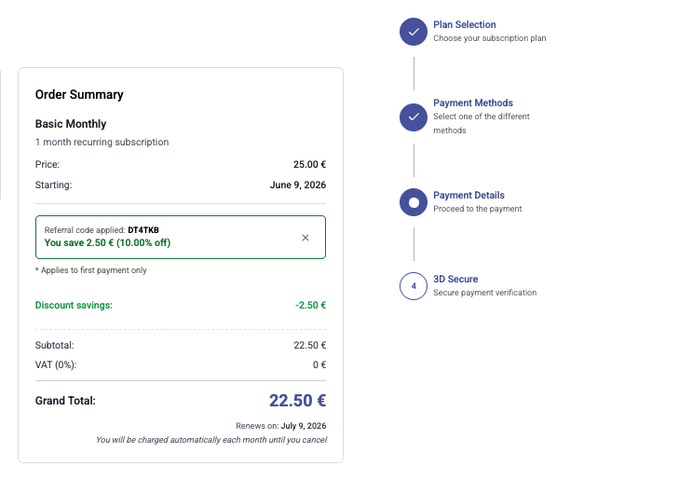The image size is (679, 480).
Task: Click 'Applies to first payment only' note
Action: (91, 270)
